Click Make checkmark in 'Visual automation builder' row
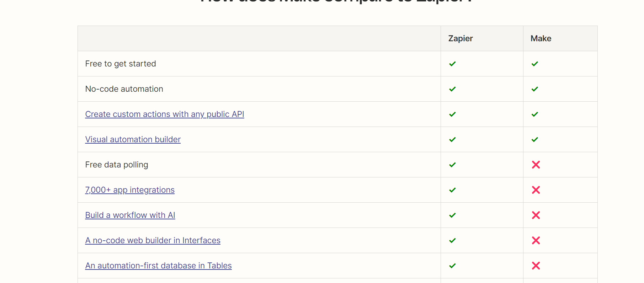644x283 pixels. click(535, 139)
